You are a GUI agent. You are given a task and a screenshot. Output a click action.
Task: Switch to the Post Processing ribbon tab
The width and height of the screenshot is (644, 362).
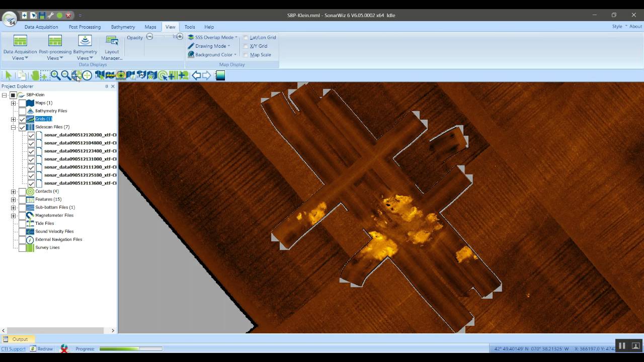point(85,27)
